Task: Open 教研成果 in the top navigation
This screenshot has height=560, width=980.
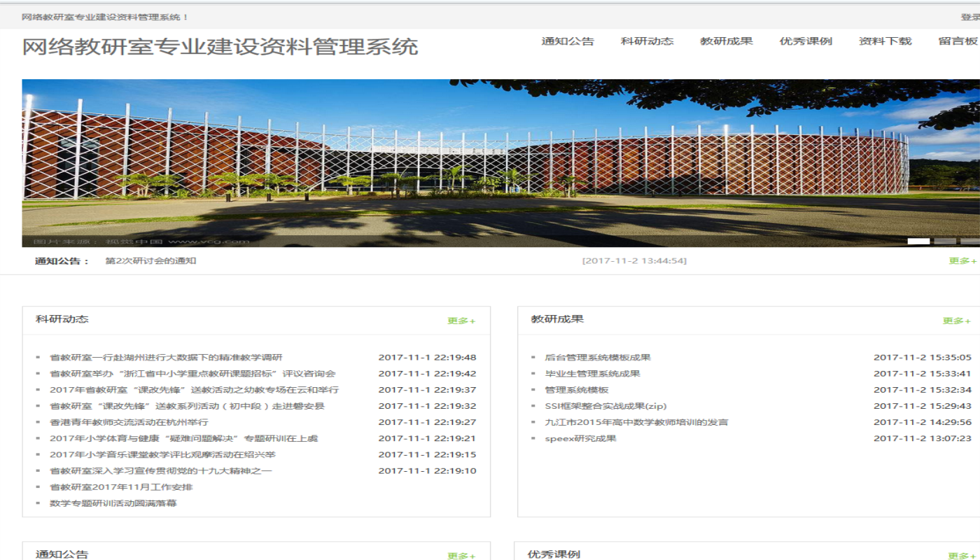Action: (x=726, y=41)
